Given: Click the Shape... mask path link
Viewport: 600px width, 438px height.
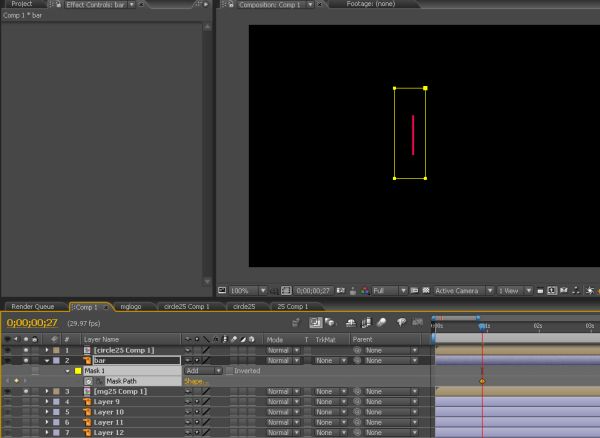Looking at the screenshot, I should click(x=195, y=381).
